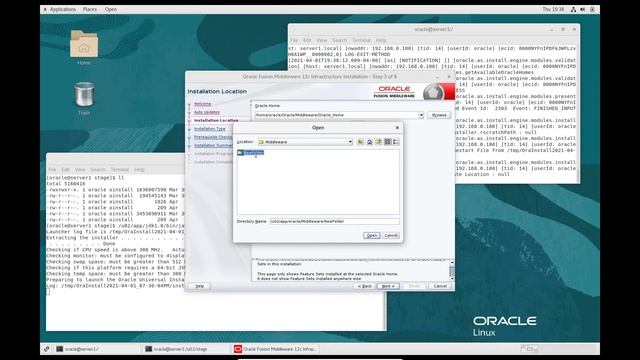Screen dimensions: 640x360
Task: Switch to Oracle Fusion Middleware taskbar entry
Action: [276, 349]
